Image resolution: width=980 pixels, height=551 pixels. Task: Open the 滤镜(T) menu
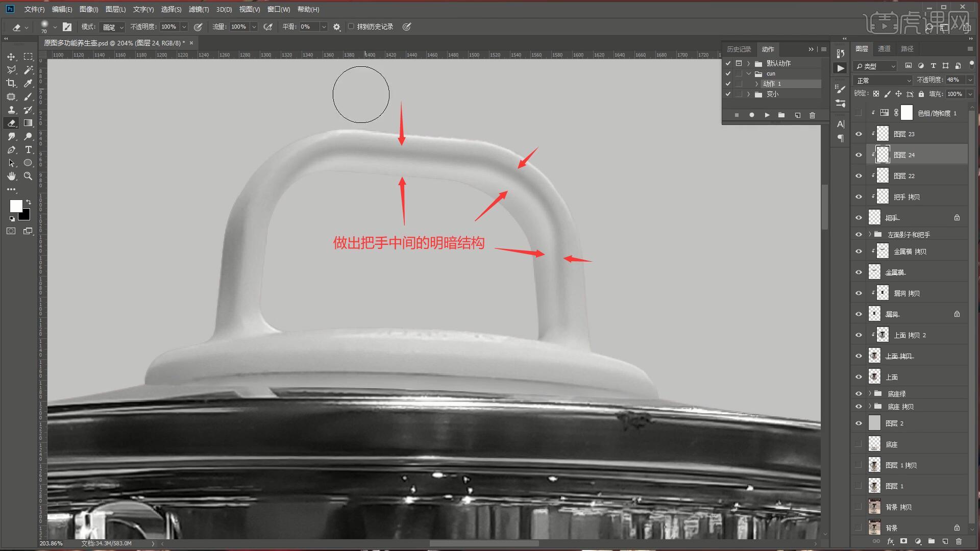point(198,9)
